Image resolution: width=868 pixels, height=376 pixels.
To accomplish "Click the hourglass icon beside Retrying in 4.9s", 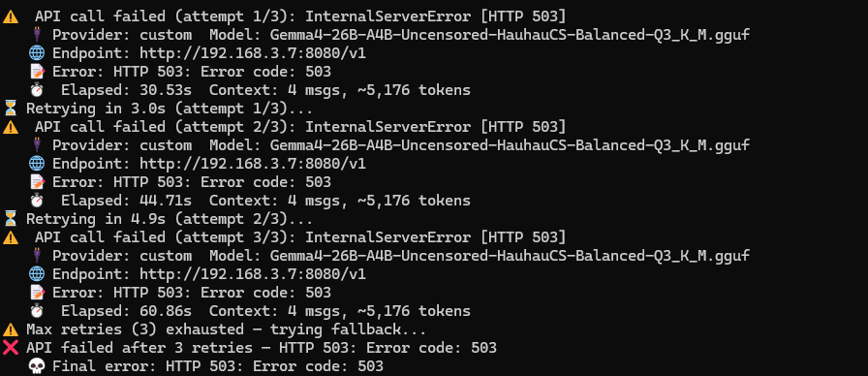I will tap(11, 219).
